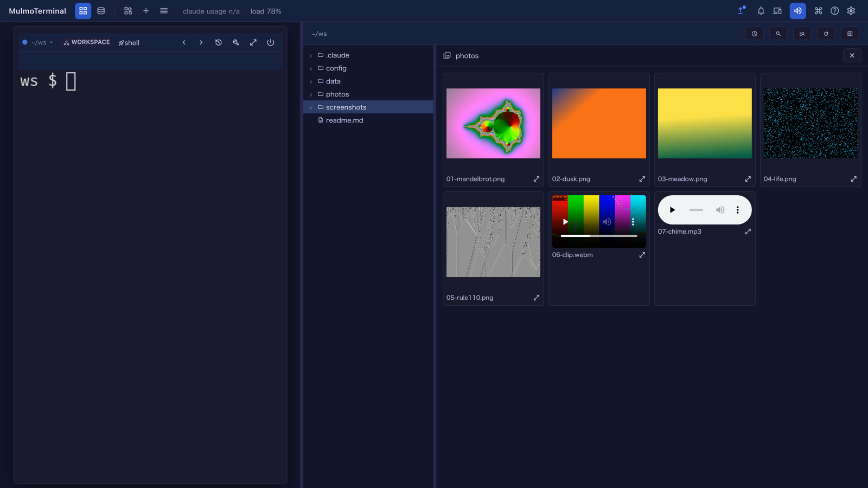Close the photos gallery panel
The height and width of the screenshot is (488, 868).
pyautogui.click(x=852, y=55)
